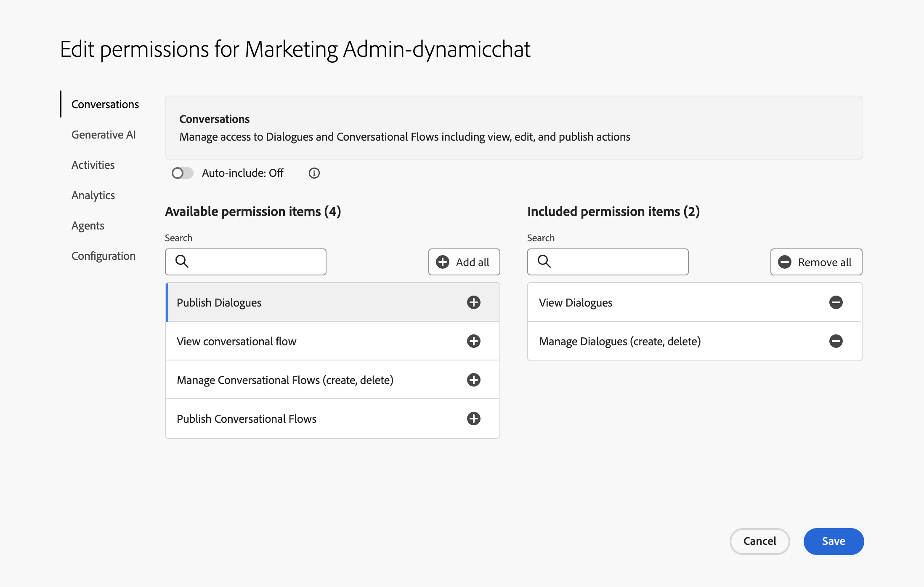Add Publish Dialogues permission with plus icon
This screenshot has height=587, width=924.
tap(473, 302)
